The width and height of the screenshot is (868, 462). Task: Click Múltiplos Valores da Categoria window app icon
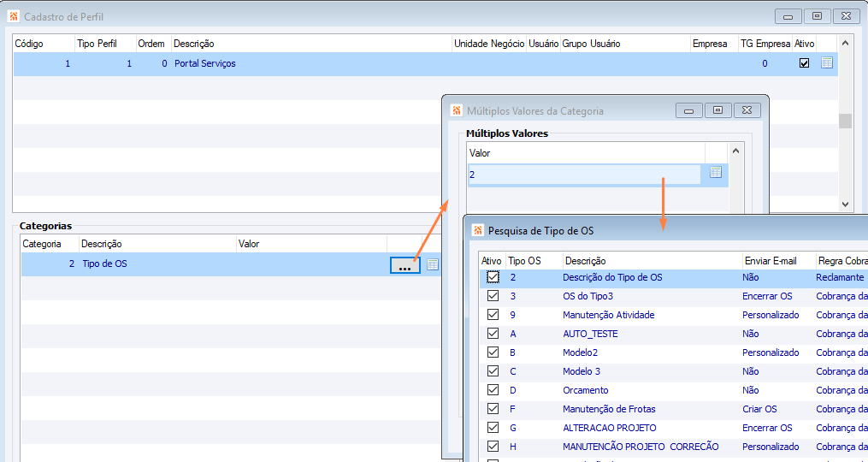coord(456,110)
